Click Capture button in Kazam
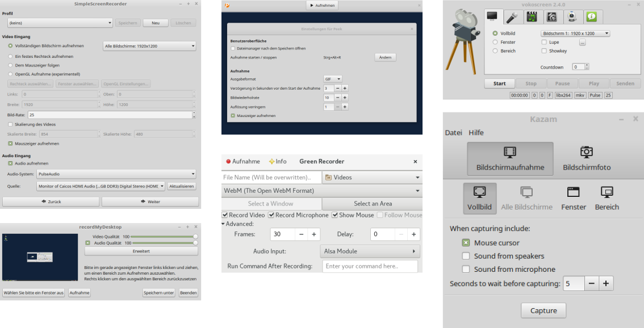Viewport: 644px width, 328px height. point(543,311)
